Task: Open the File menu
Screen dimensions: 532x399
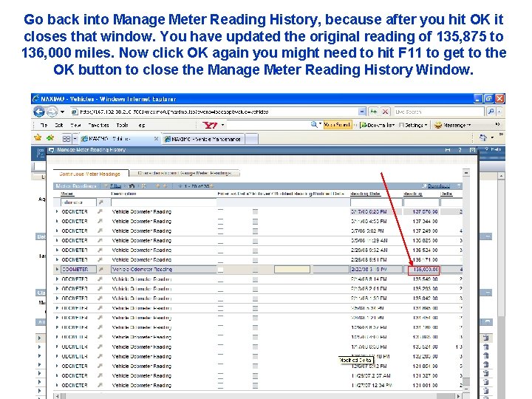Action: click(x=44, y=125)
